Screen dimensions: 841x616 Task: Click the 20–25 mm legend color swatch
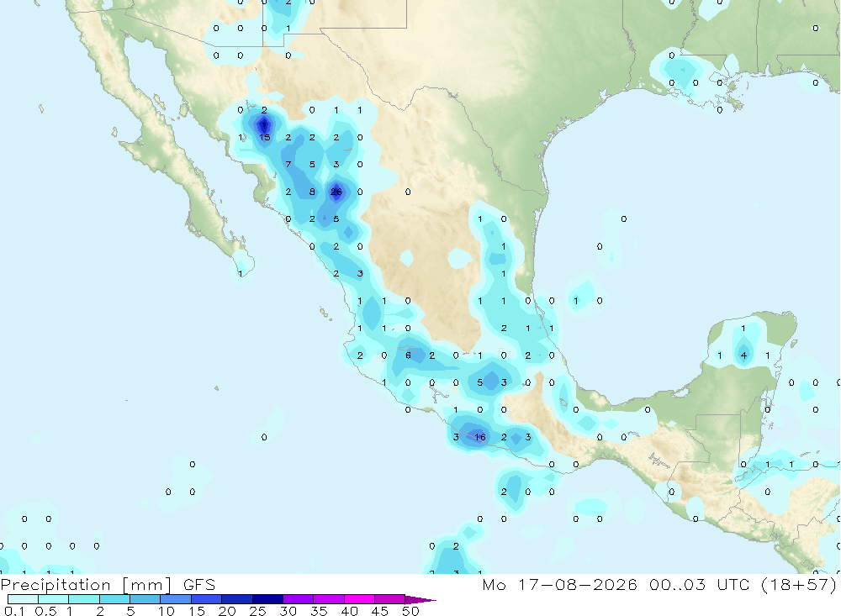[x=237, y=599]
